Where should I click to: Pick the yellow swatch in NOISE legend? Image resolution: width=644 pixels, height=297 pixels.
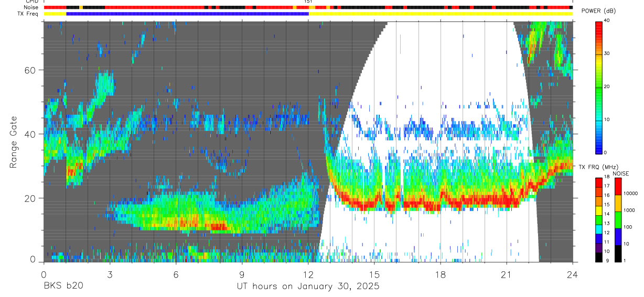pos(618,203)
